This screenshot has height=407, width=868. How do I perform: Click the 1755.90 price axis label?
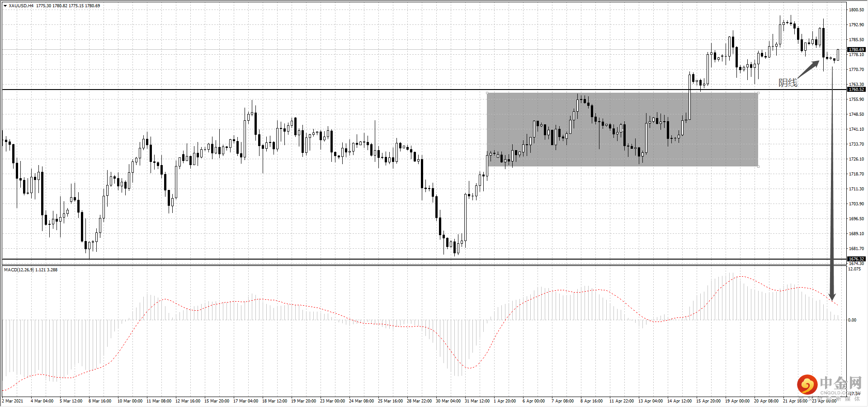coord(856,99)
